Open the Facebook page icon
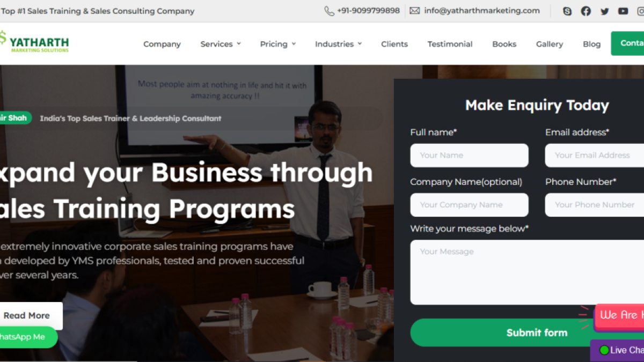This screenshot has height=362, width=644. [x=586, y=11]
